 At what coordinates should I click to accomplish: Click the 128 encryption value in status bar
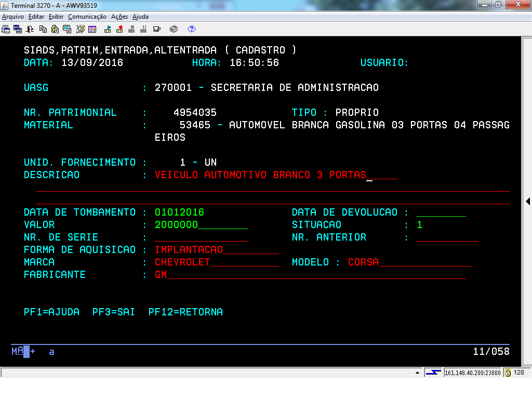pyautogui.click(x=519, y=373)
